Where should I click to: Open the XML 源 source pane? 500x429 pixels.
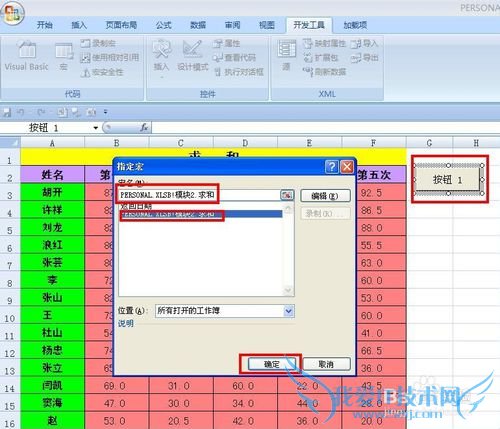point(286,55)
